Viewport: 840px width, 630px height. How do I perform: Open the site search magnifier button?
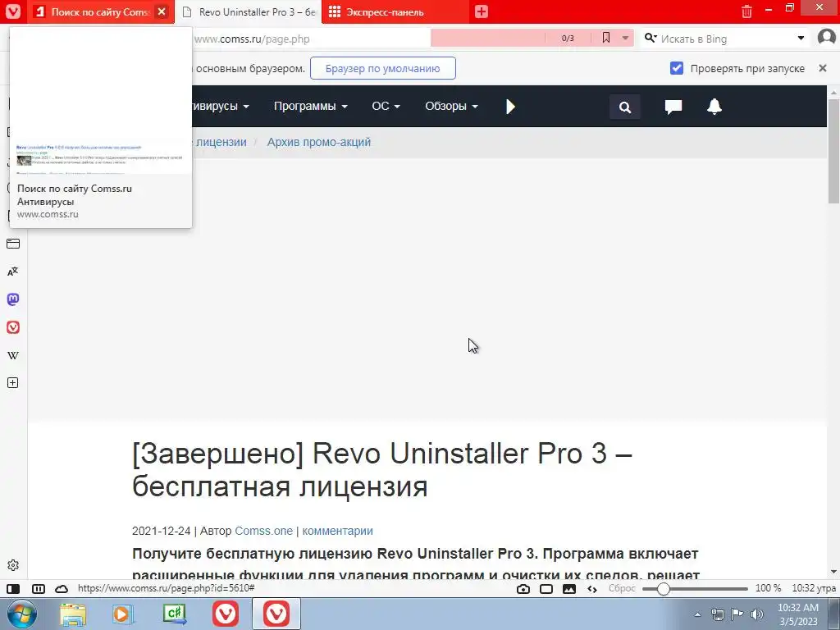point(624,107)
